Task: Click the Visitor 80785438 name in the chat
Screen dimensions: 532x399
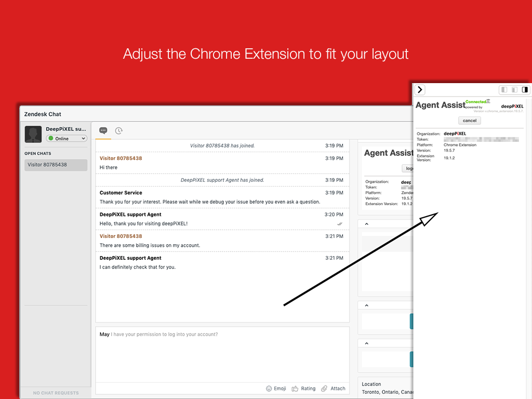Action: coord(121,158)
